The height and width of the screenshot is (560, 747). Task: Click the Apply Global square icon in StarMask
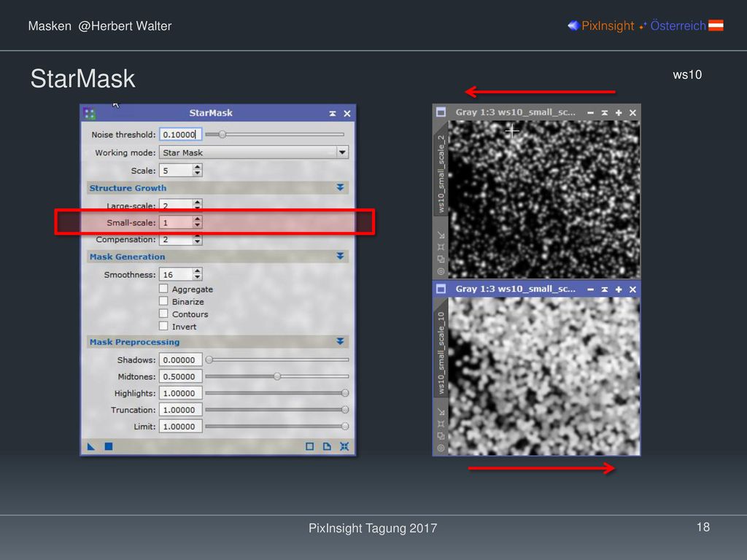click(x=109, y=446)
